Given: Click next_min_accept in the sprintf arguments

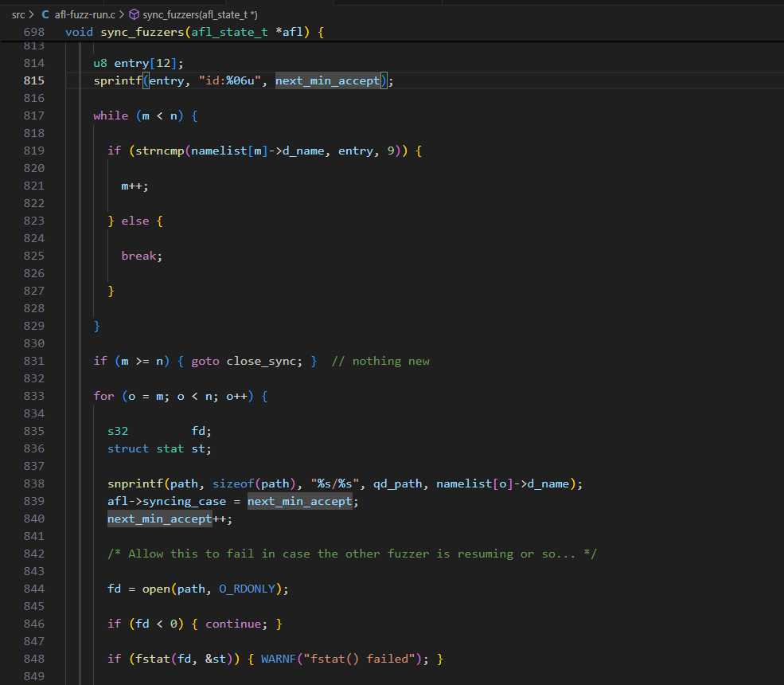Looking at the screenshot, I should [327, 80].
